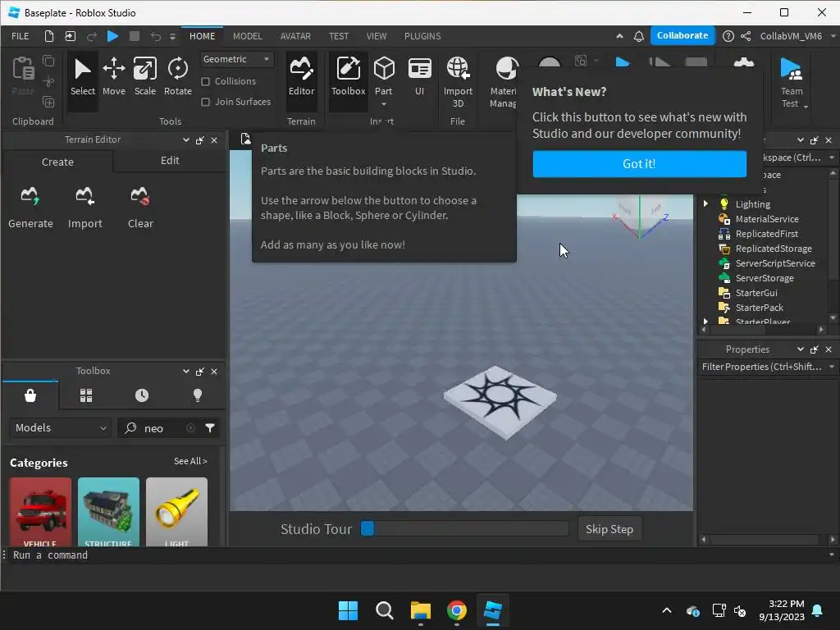Screen dimensions: 840x630
Task: Click the quick-access Play button
Action: pyautogui.click(x=112, y=36)
